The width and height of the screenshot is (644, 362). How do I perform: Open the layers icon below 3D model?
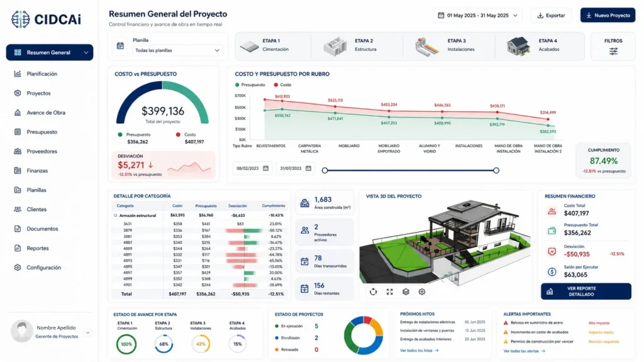coord(406,292)
